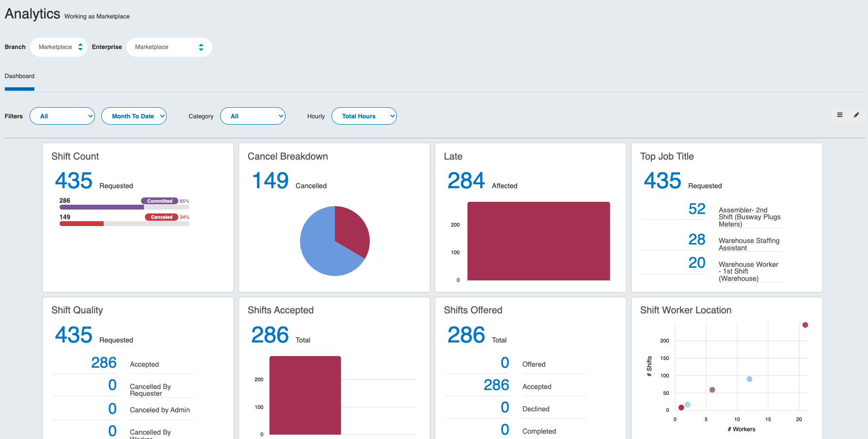The width and height of the screenshot is (868, 439).
Task: Open the Month To Date dropdown
Action: (x=134, y=116)
